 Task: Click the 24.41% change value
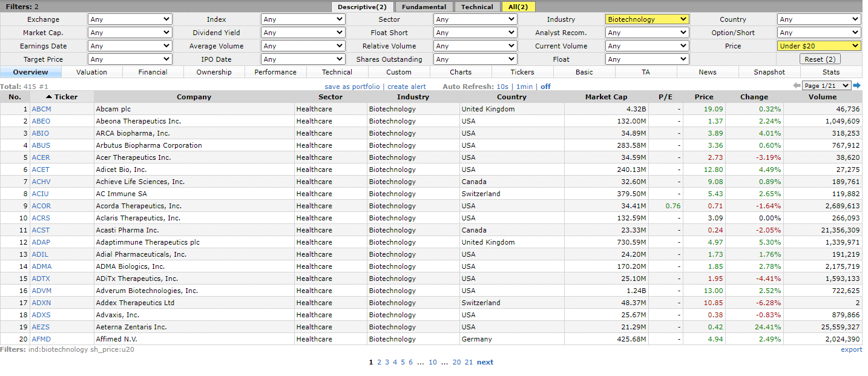769,327
